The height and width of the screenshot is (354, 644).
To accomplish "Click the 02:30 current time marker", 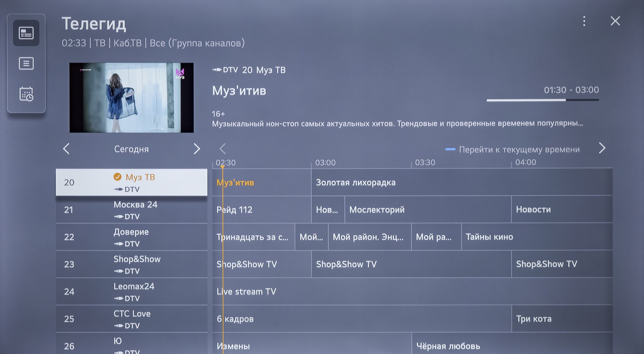I will point(223,167).
